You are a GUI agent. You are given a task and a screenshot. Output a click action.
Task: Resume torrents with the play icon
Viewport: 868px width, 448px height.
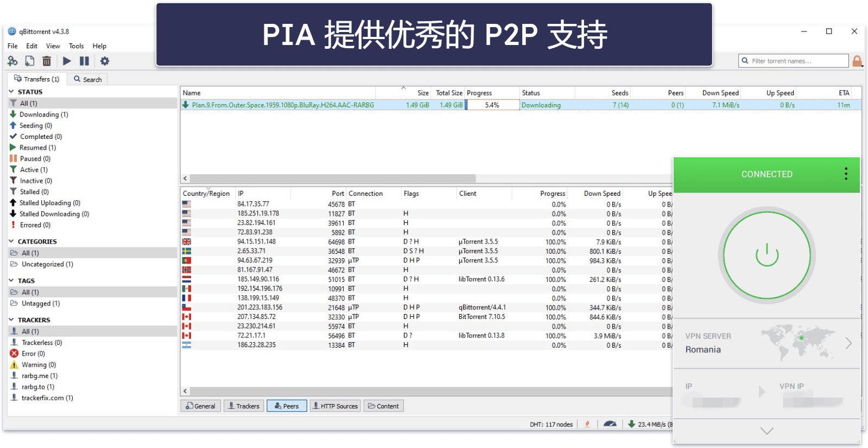[x=67, y=61]
